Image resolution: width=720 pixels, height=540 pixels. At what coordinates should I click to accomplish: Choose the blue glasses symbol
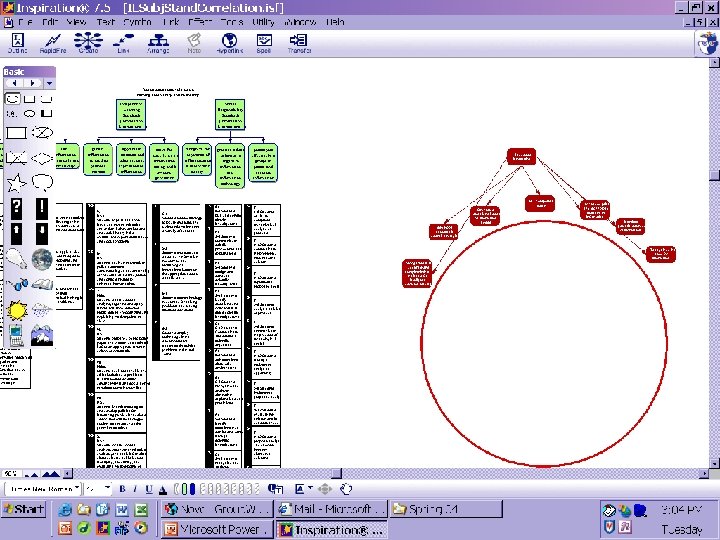[17, 285]
